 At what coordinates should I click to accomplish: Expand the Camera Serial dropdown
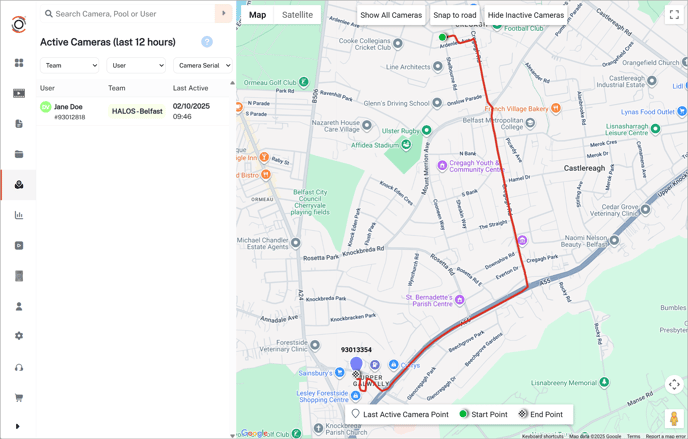[204, 66]
